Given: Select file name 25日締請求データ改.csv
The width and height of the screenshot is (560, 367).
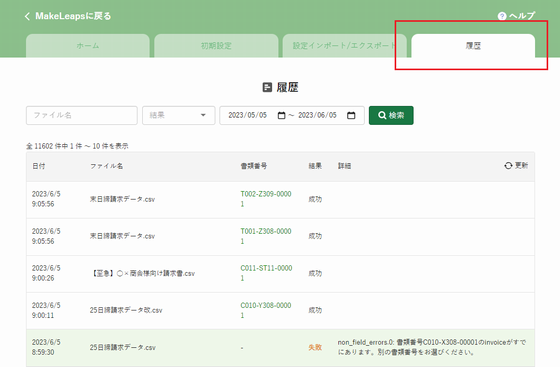Looking at the screenshot, I should pos(126,310).
